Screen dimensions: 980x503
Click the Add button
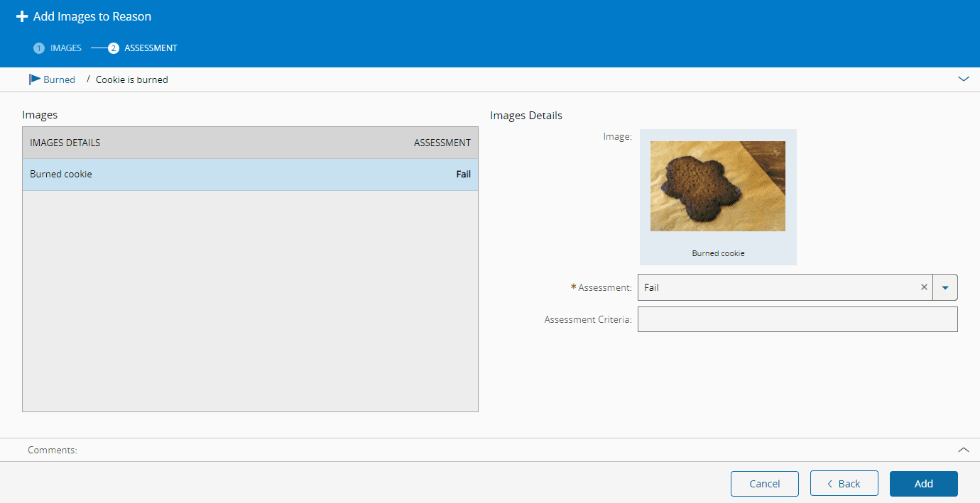coord(923,484)
